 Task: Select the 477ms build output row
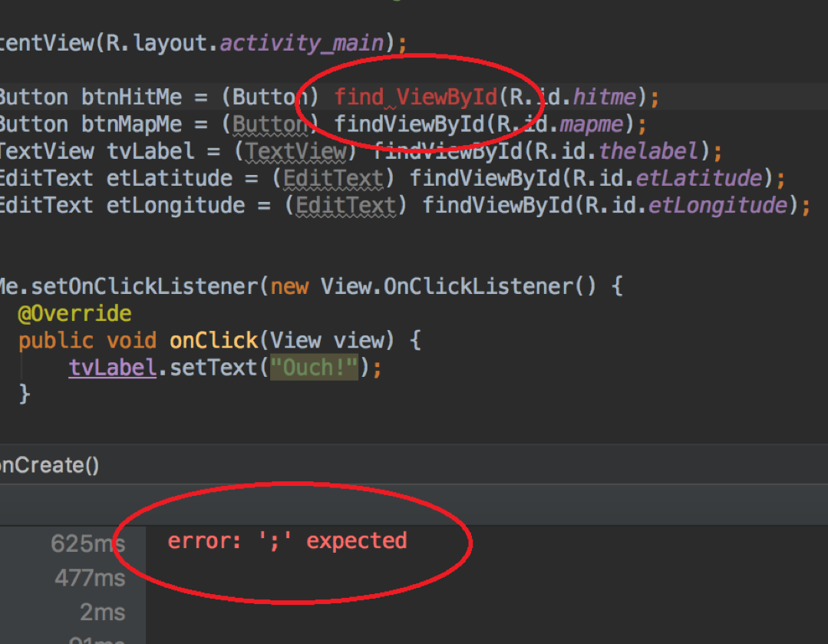pyautogui.click(x=89, y=577)
